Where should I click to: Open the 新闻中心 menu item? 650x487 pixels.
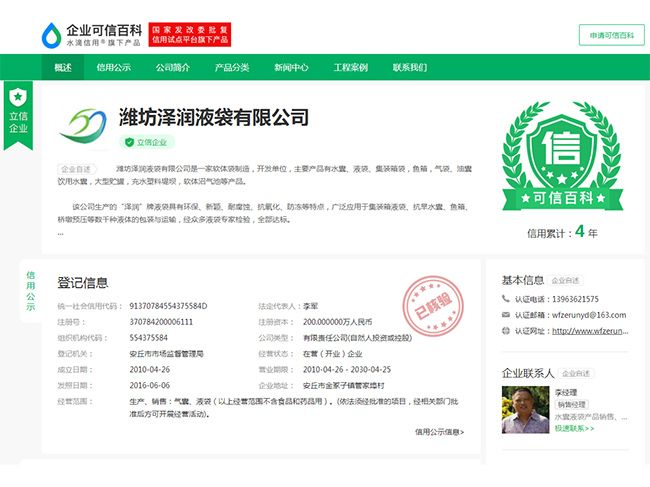pyautogui.click(x=291, y=67)
